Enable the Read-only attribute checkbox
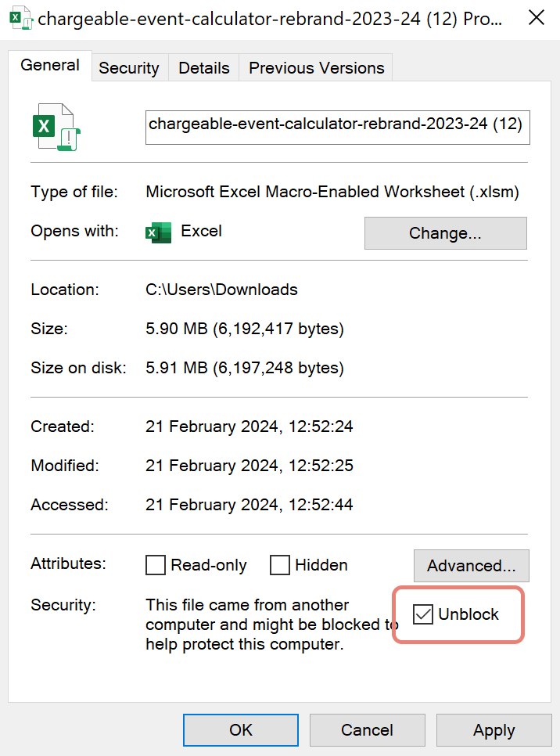Screen dimensions: 560x756 156,565
